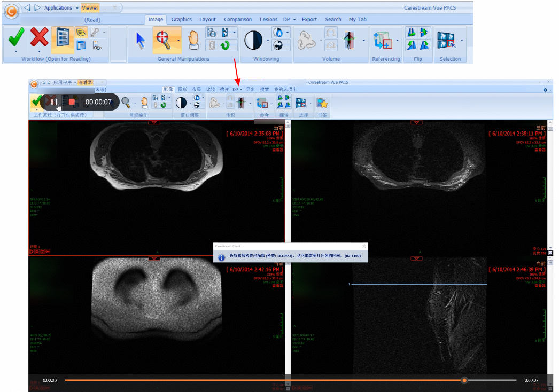Select the top-right fat-suppressed MR image

pyautogui.click(x=419, y=187)
